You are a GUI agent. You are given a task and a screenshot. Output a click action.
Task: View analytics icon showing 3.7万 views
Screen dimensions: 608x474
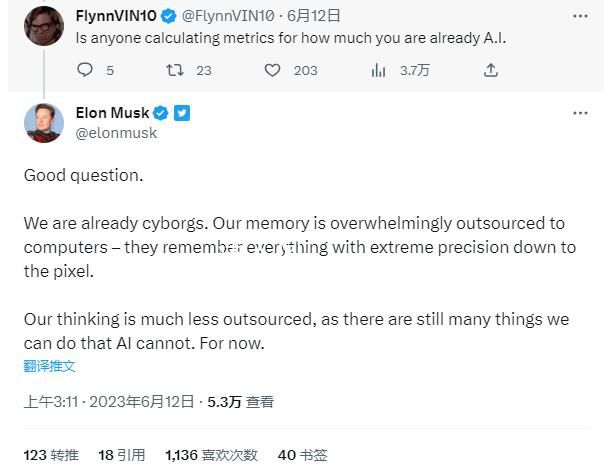(379, 70)
